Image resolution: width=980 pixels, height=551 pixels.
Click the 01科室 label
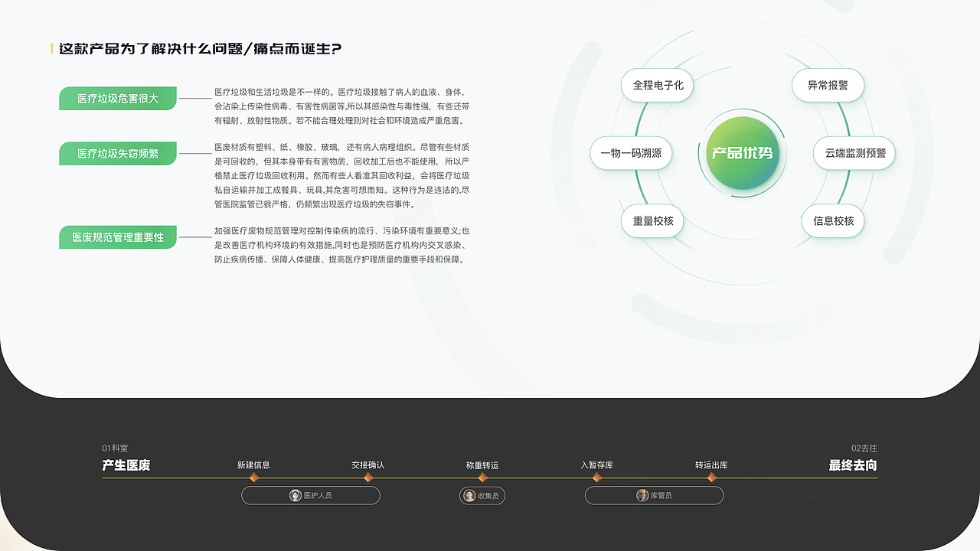[115, 448]
